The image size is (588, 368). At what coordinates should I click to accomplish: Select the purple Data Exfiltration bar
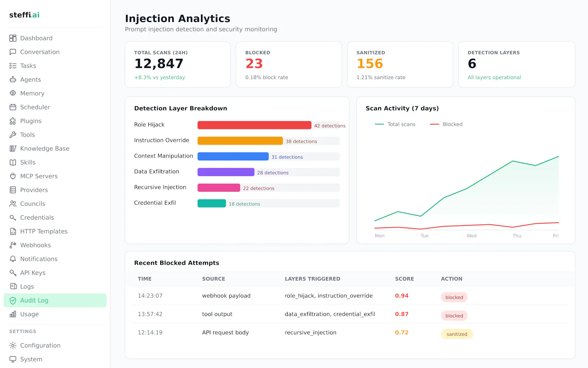(x=226, y=172)
